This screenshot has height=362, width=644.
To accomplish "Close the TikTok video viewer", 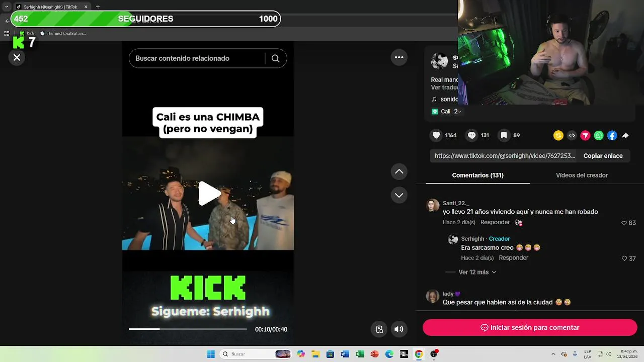I will [x=17, y=58].
